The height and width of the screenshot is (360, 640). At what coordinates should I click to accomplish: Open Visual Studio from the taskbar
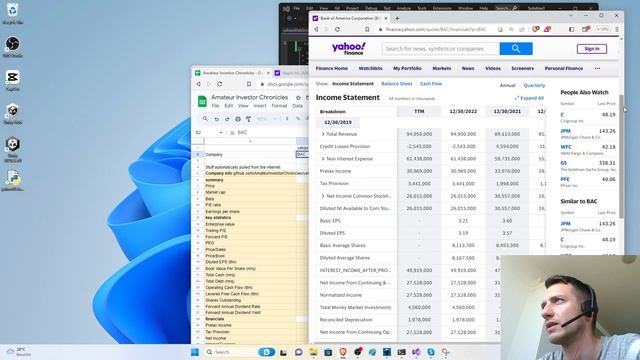416,352
